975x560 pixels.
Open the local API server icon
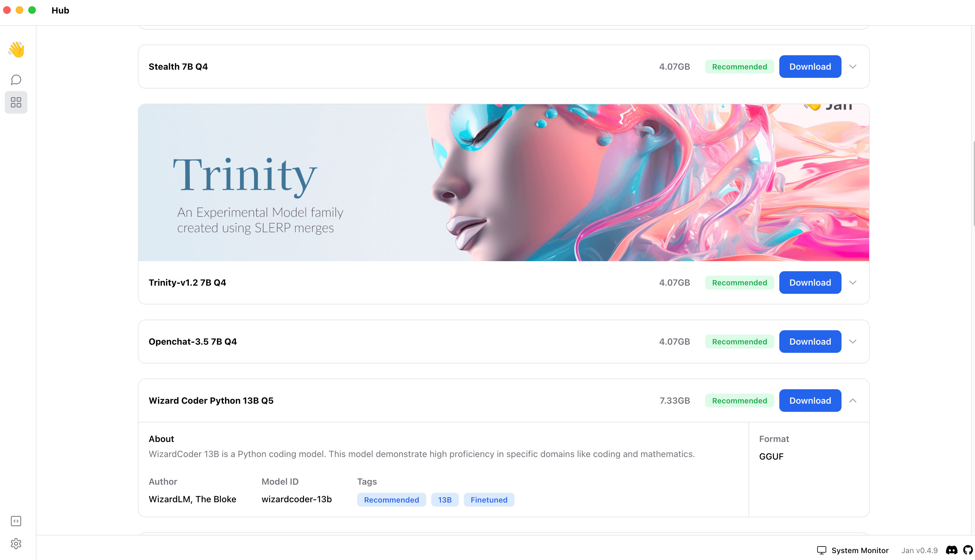click(x=16, y=521)
